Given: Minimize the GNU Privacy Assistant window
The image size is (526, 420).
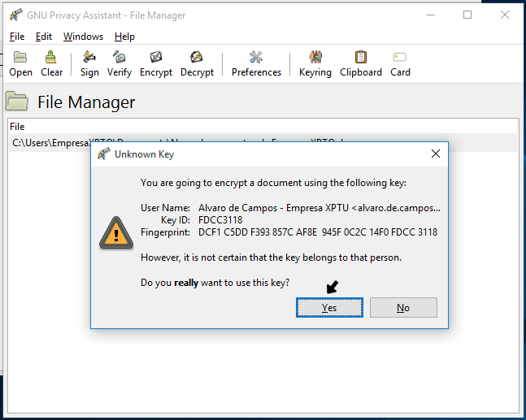Looking at the screenshot, I should 431,15.
